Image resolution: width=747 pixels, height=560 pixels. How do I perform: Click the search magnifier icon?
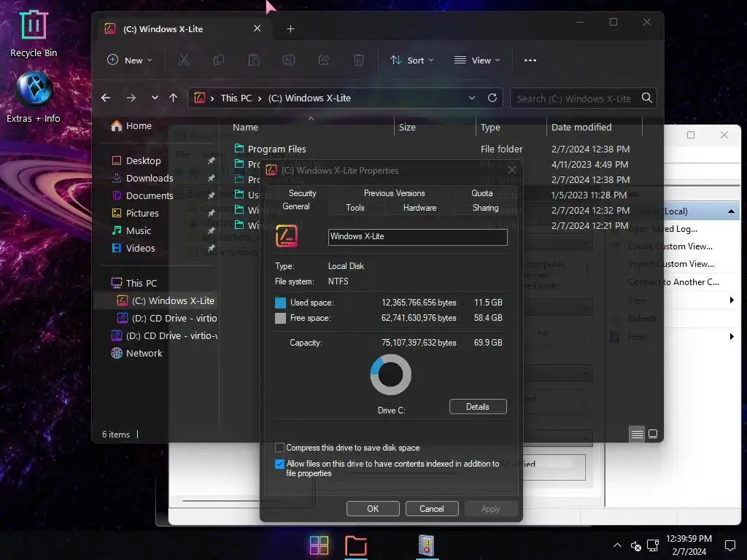pyautogui.click(x=646, y=98)
